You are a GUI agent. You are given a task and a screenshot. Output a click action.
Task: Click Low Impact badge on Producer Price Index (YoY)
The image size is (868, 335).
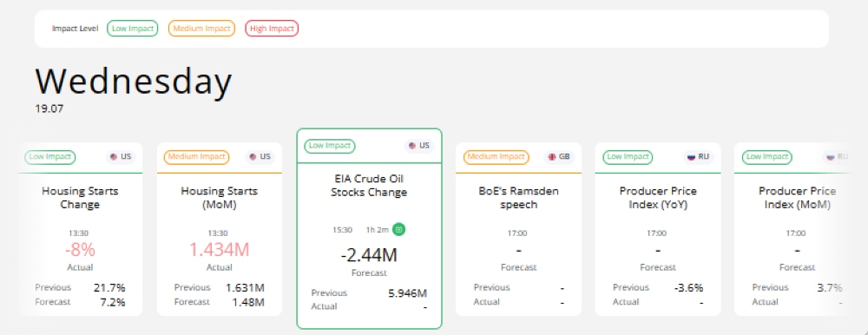tap(628, 157)
